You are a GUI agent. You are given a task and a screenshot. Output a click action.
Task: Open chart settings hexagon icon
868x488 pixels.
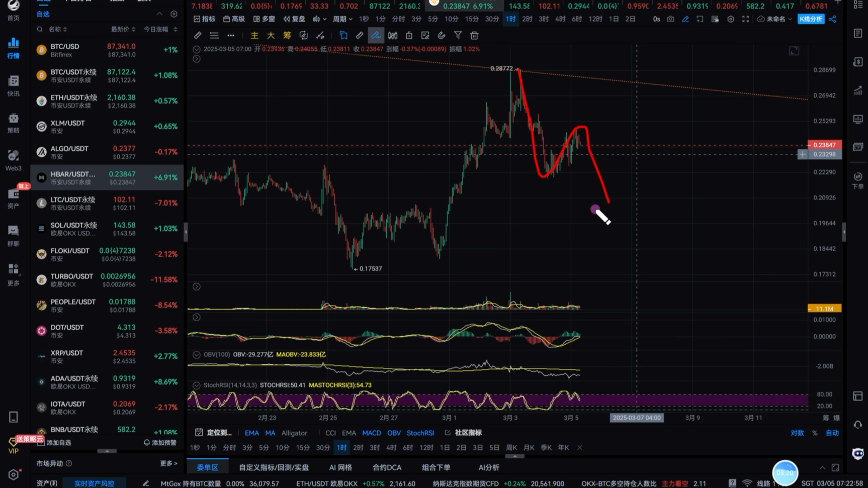(730, 19)
